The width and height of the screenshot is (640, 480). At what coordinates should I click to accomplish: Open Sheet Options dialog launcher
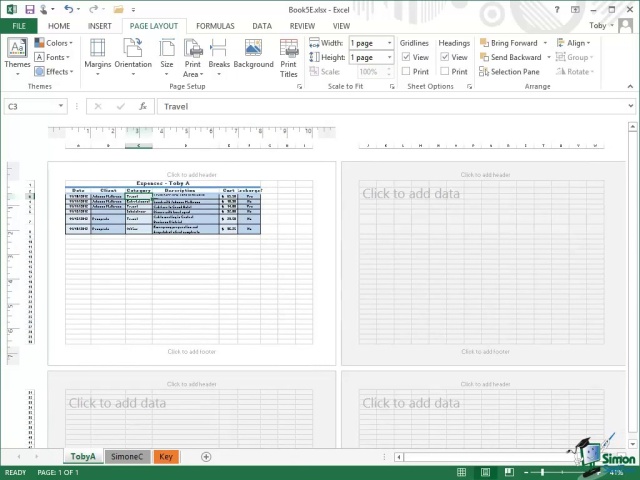pyautogui.click(x=469, y=87)
